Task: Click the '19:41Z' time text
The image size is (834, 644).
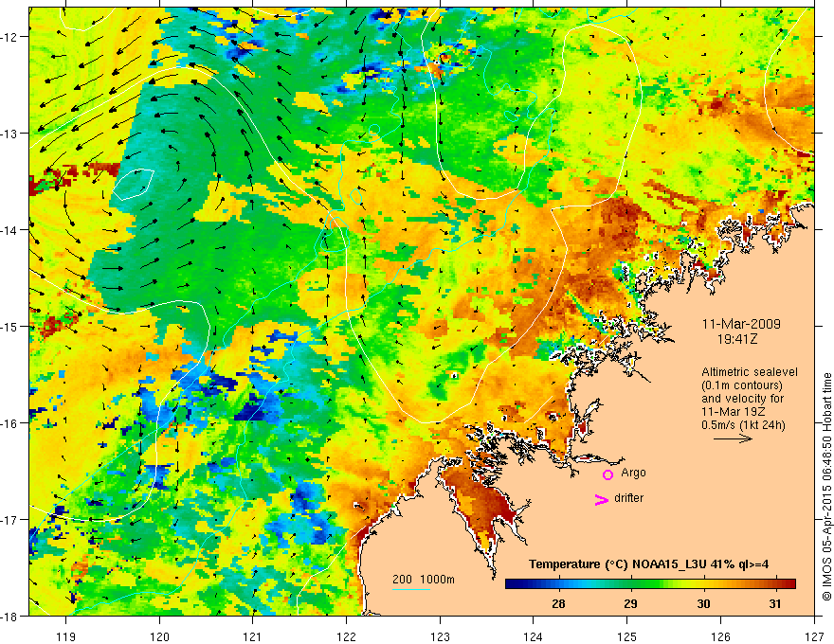Action: [x=736, y=339]
